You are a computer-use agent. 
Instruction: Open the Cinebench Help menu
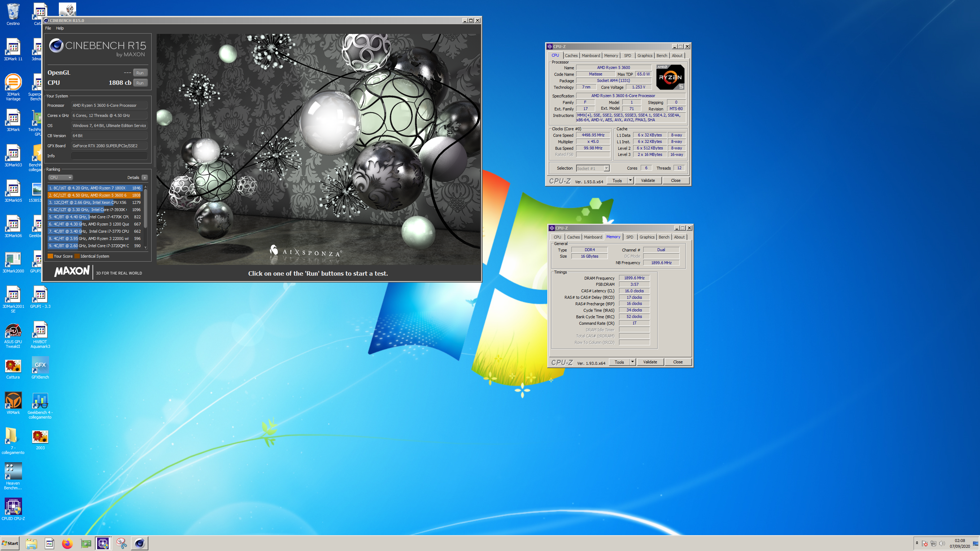(x=60, y=28)
